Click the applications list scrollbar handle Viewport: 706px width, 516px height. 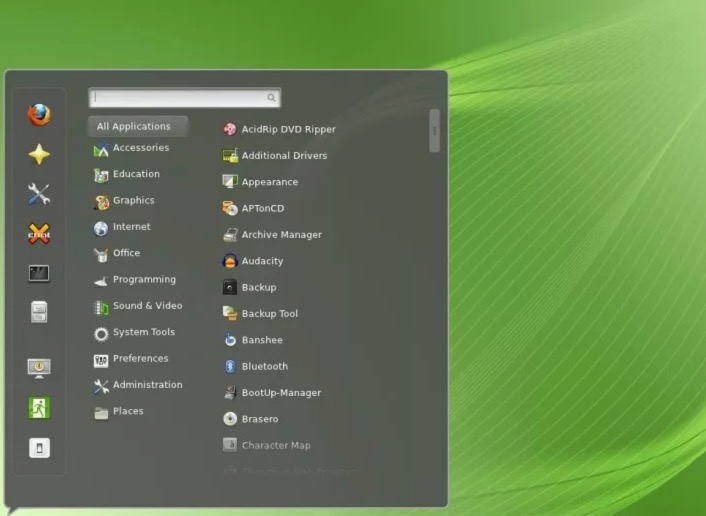click(434, 131)
